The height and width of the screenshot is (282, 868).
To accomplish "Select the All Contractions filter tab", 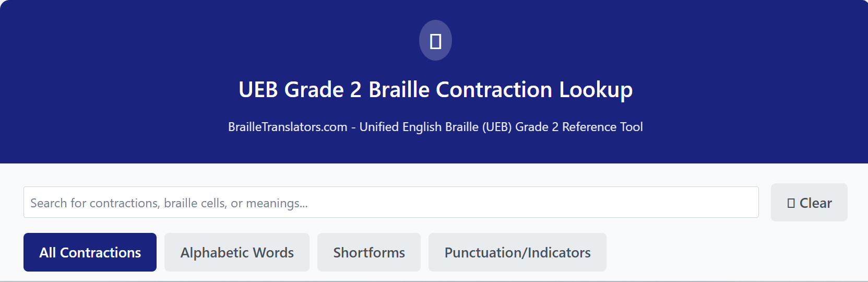I will coord(90,252).
